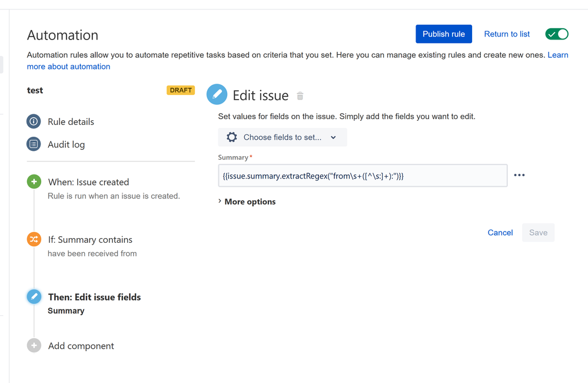
Task: Click the gear icon in Choose fields button
Action: tap(232, 137)
